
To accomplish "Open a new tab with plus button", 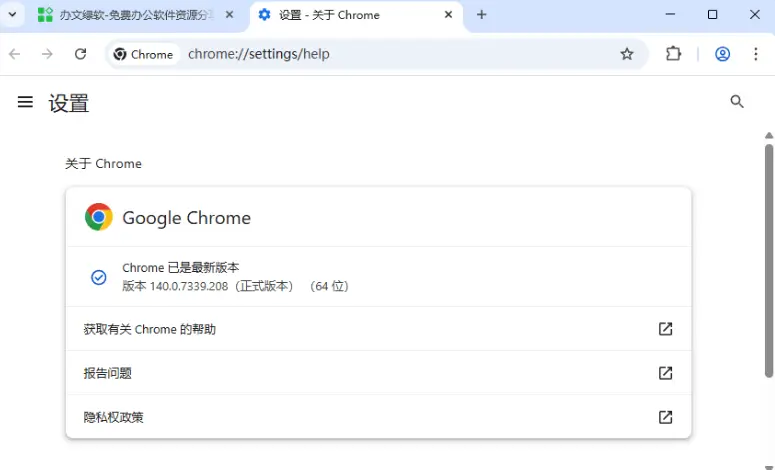I will point(481,15).
